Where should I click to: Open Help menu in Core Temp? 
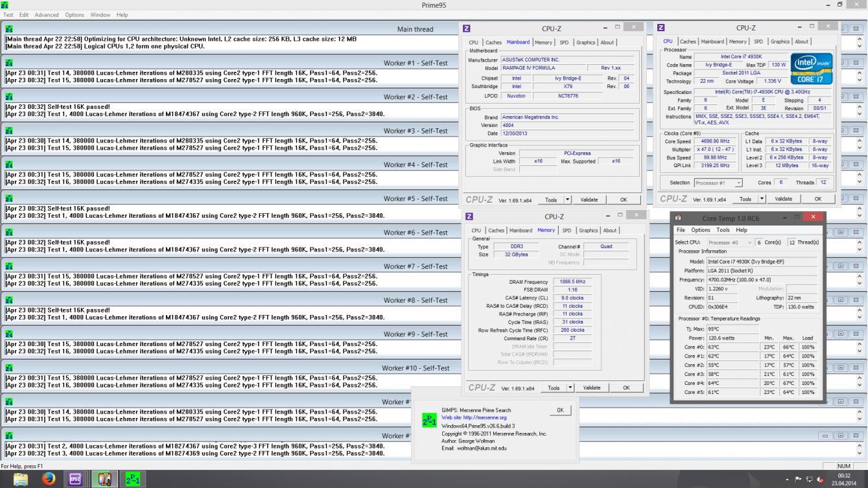(742, 230)
